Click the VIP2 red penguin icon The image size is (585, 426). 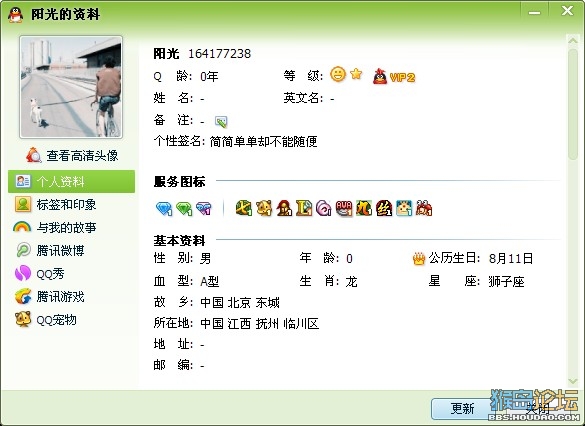380,76
